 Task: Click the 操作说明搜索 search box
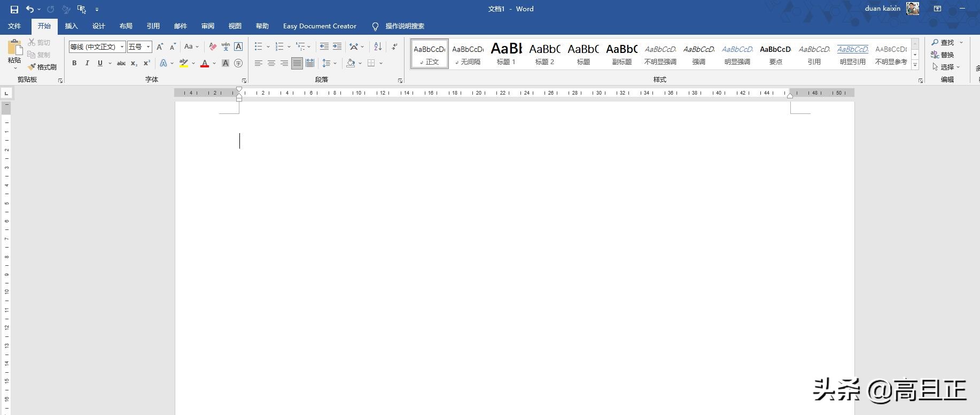click(405, 26)
